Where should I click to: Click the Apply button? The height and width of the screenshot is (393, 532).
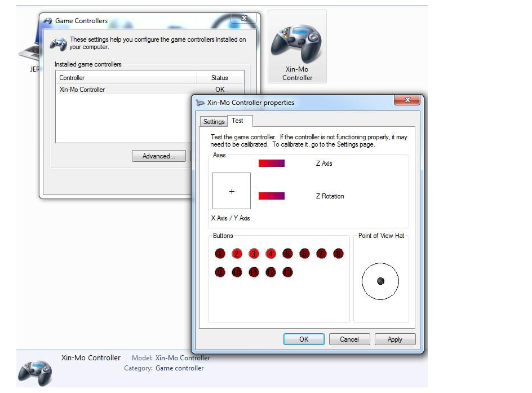point(395,339)
